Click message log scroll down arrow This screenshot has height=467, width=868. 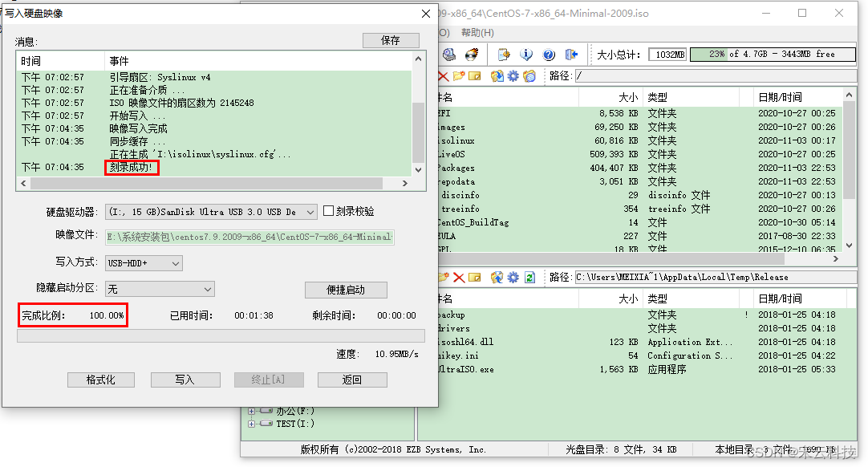click(x=419, y=170)
